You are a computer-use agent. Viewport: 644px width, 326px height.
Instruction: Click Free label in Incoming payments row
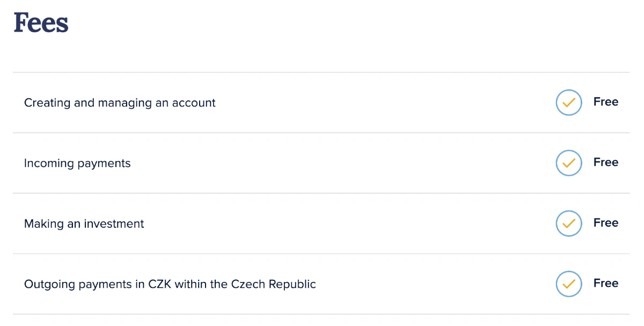coord(606,162)
